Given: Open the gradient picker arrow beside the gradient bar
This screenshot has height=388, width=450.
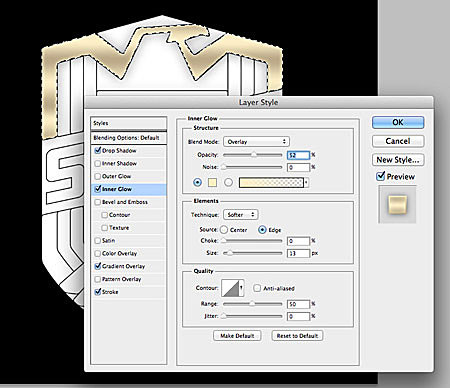Looking at the screenshot, I should tap(306, 183).
